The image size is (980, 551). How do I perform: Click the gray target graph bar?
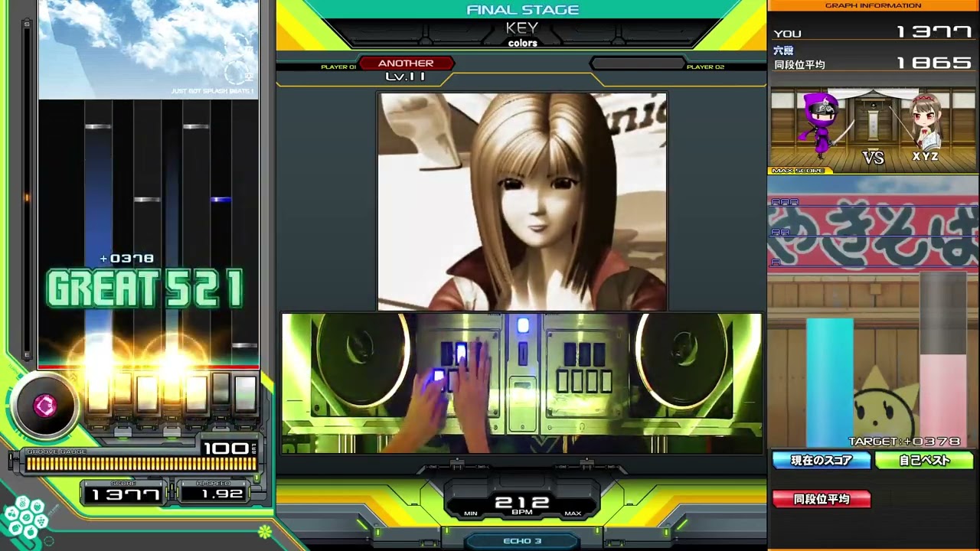coord(942,313)
